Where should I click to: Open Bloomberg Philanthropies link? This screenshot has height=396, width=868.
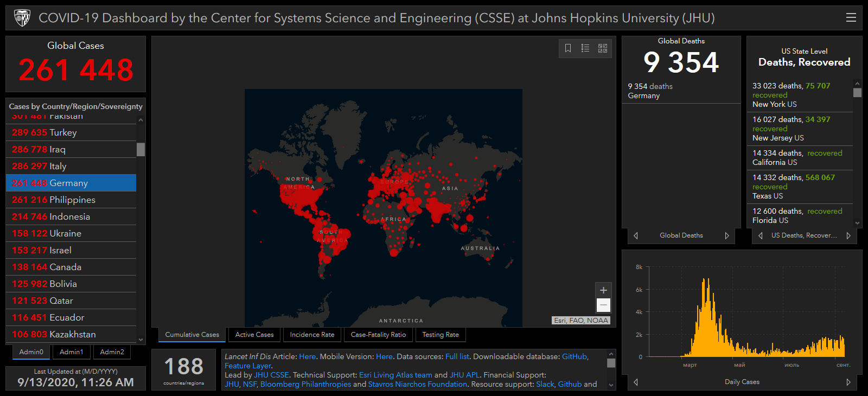click(305, 384)
